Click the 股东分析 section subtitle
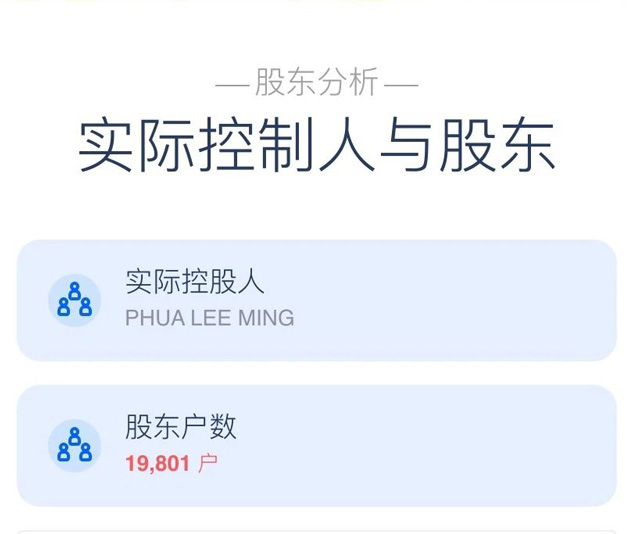This screenshot has height=534, width=640. [x=317, y=83]
